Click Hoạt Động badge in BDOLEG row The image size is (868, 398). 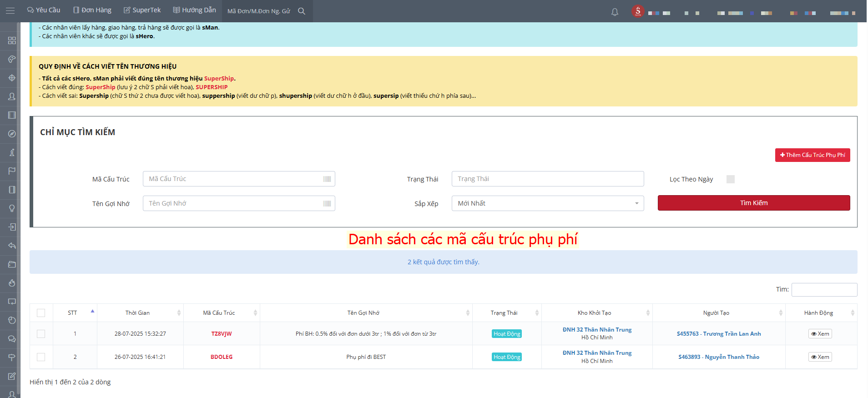[507, 357]
